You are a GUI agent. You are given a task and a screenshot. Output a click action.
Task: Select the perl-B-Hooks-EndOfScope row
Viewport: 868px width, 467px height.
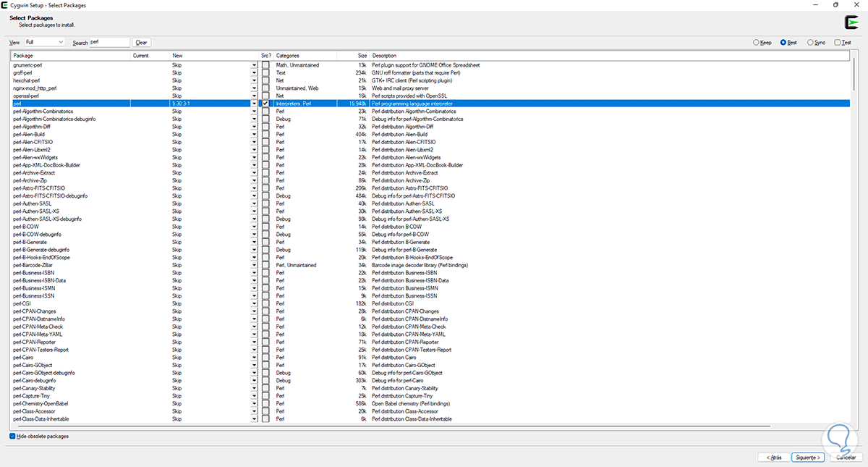coord(430,258)
